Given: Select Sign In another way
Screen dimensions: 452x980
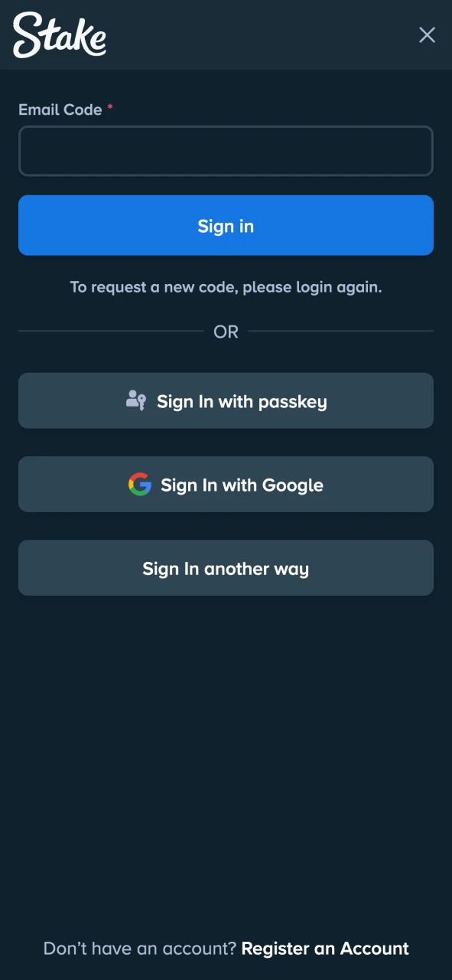Looking at the screenshot, I should (x=226, y=567).
